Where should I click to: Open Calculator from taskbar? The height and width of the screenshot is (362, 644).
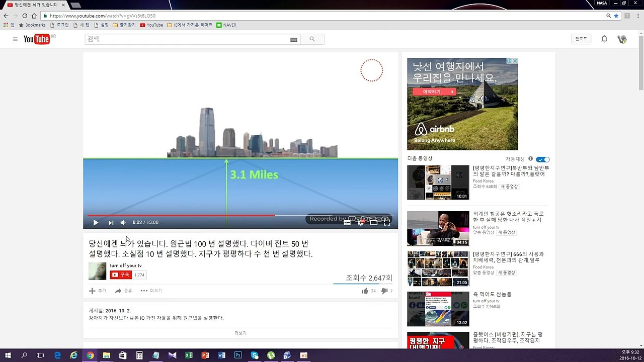pyautogui.click(x=139, y=355)
